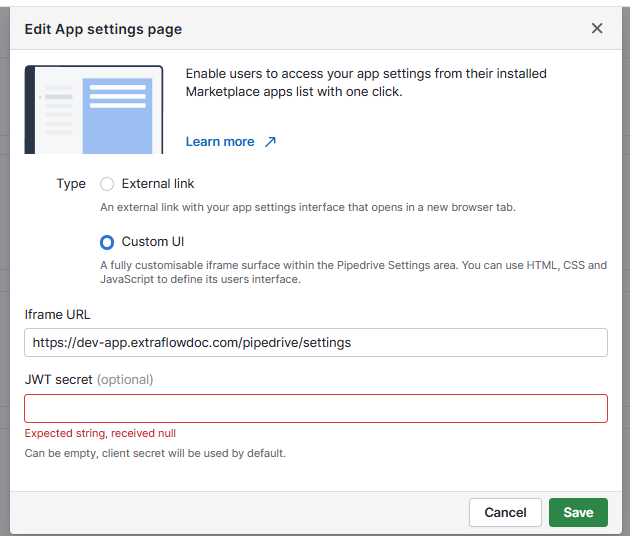630x536 pixels.
Task: Click the JWT secret (optional) label
Action: (x=88, y=380)
